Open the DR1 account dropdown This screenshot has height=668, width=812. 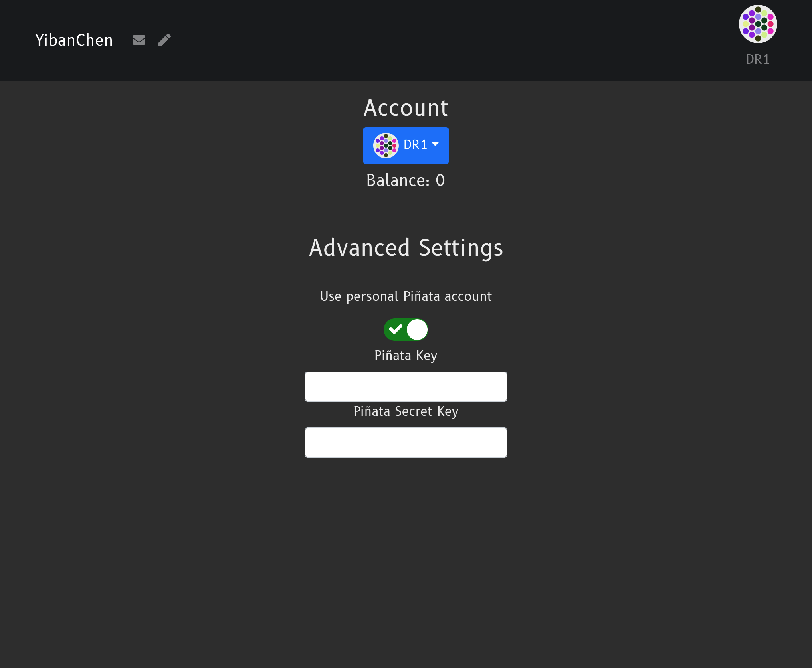(x=406, y=145)
